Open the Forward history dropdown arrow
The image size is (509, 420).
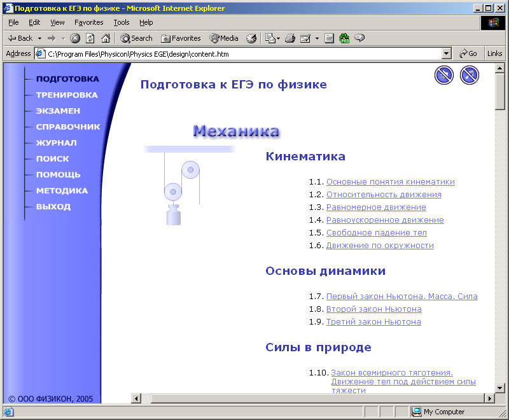tap(63, 38)
